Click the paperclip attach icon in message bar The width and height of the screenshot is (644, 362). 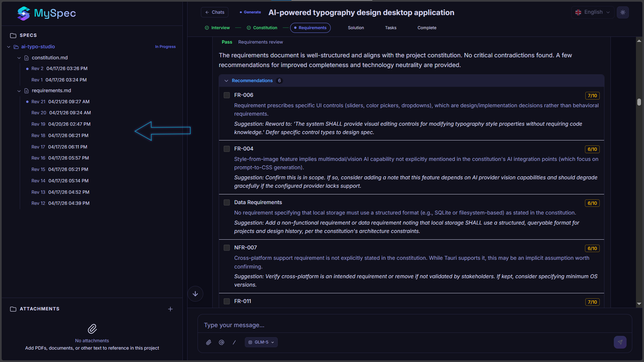209,342
